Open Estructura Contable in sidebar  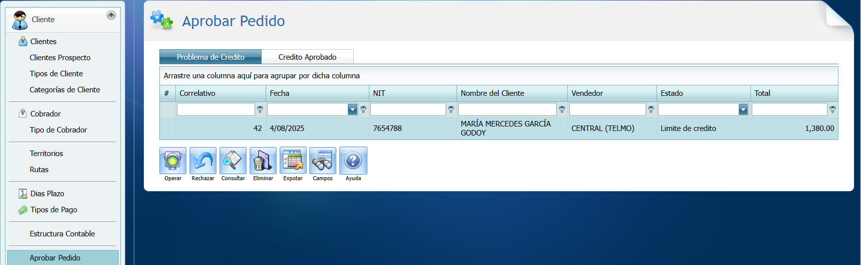62,234
